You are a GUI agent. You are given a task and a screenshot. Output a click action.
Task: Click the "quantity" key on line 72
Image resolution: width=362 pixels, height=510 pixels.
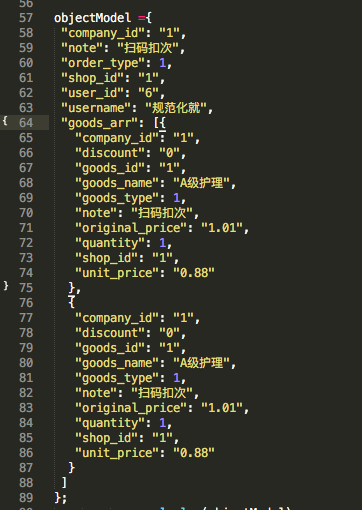click(x=110, y=243)
